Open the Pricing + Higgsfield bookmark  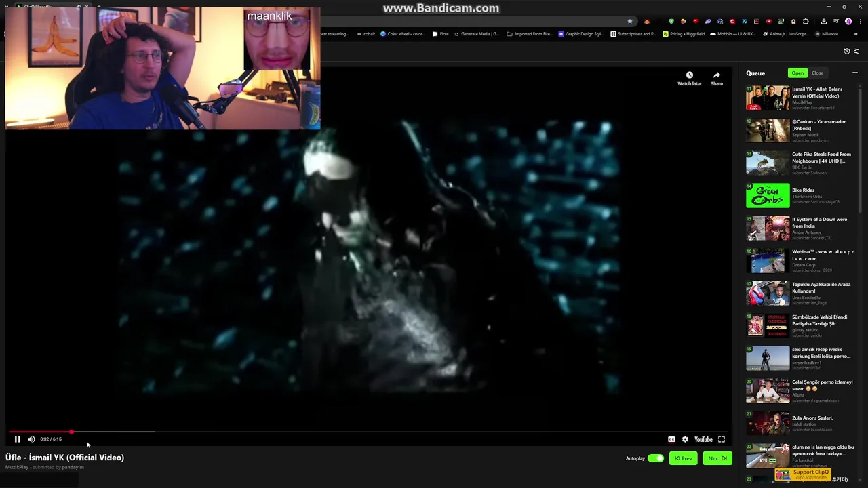(684, 34)
